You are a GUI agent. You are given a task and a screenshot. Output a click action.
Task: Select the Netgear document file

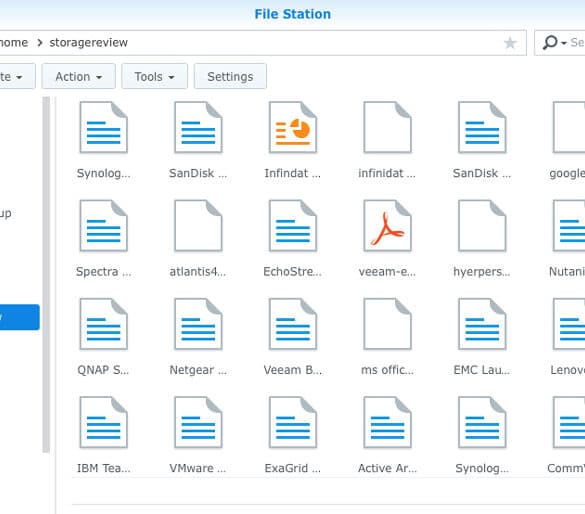point(198,324)
